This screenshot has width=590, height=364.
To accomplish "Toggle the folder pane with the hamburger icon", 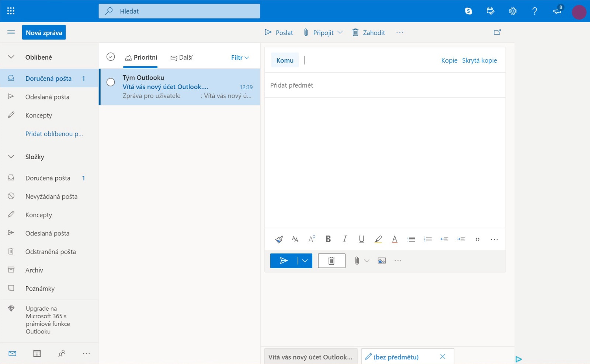I will tap(11, 32).
